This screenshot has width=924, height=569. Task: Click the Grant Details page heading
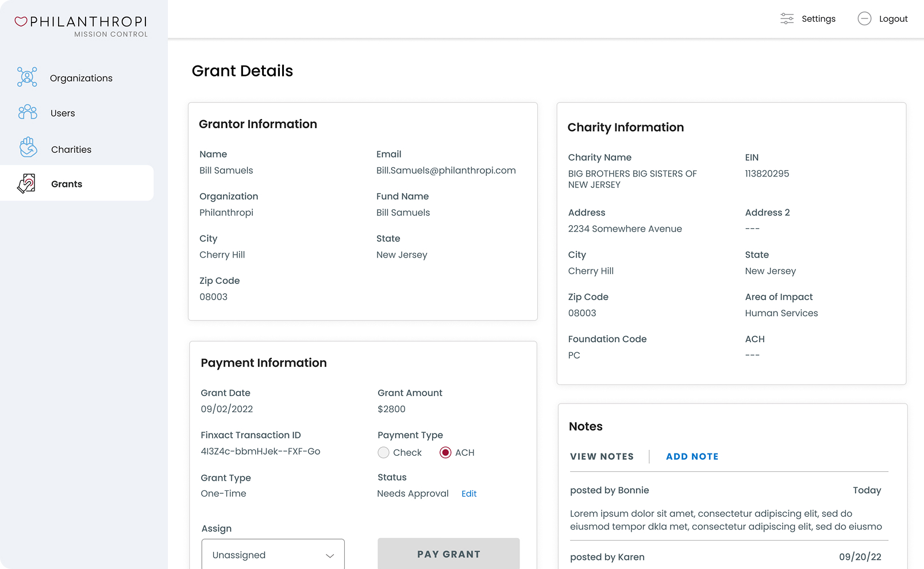click(x=242, y=71)
